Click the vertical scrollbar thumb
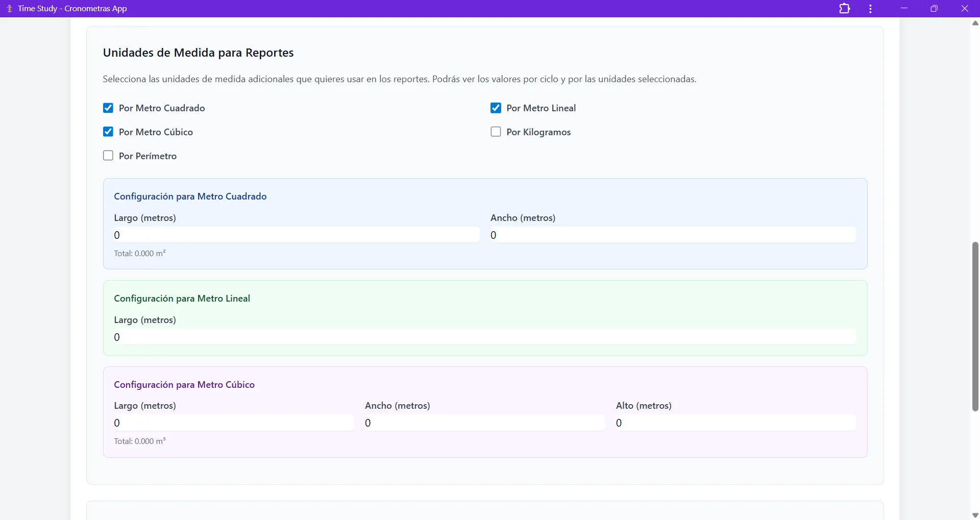 tap(975, 327)
